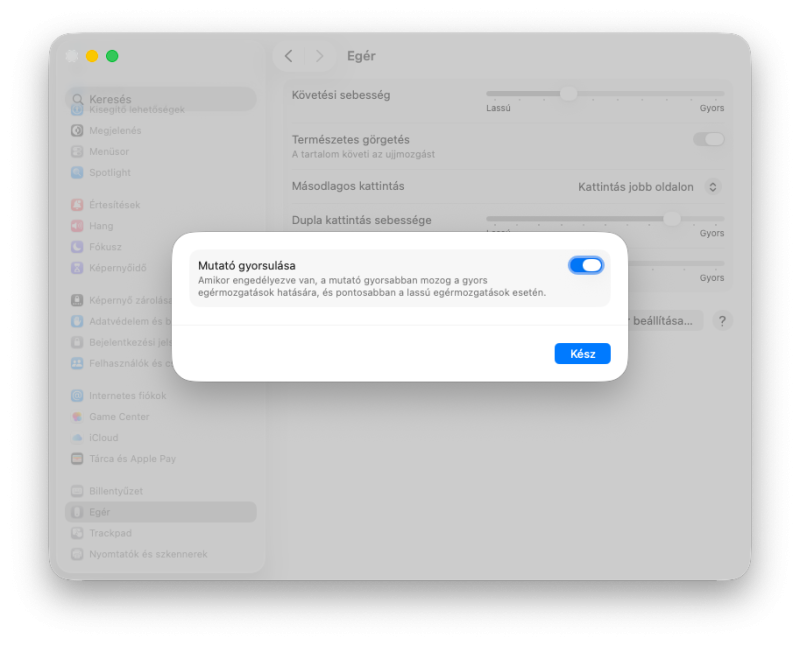Toggle the Természetes görgetés switch
The width and height of the screenshot is (800, 645).
pyautogui.click(x=709, y=139)
